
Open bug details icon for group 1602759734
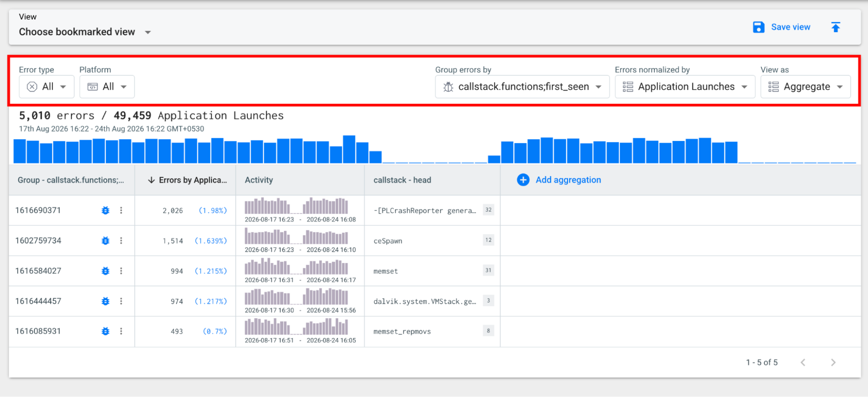(x=106, y=241)
